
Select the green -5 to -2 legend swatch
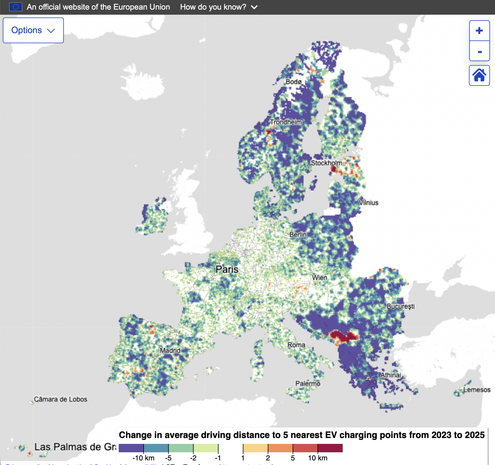point(181,448)
